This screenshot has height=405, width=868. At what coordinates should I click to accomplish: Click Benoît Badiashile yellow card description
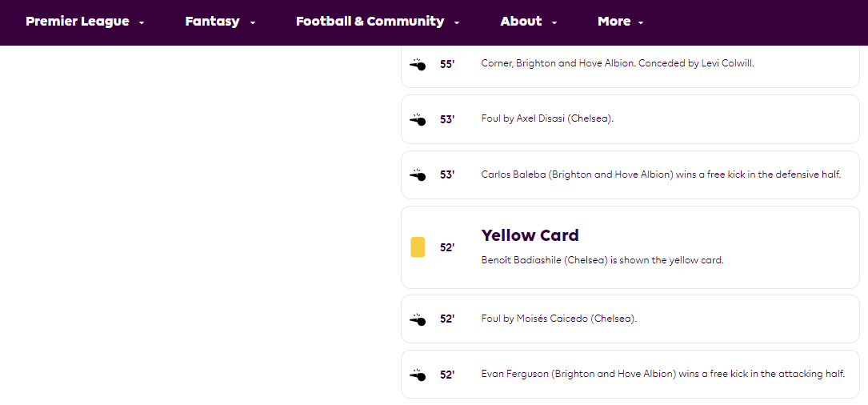point(602,260)
